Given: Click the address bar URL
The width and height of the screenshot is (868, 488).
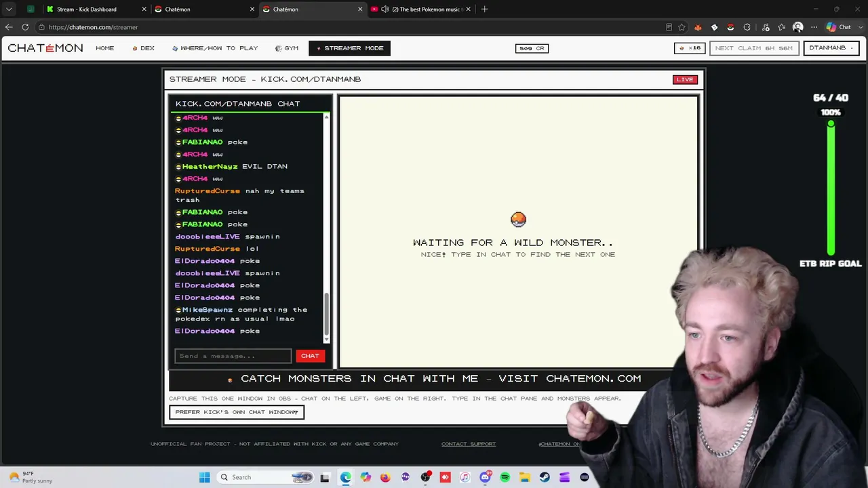Looking at the screenshot, I should [x=93, y=27].
